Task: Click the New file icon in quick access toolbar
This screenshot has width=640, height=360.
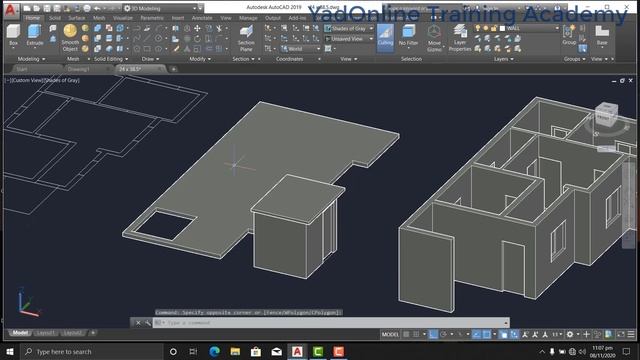Action: point(27,8)
